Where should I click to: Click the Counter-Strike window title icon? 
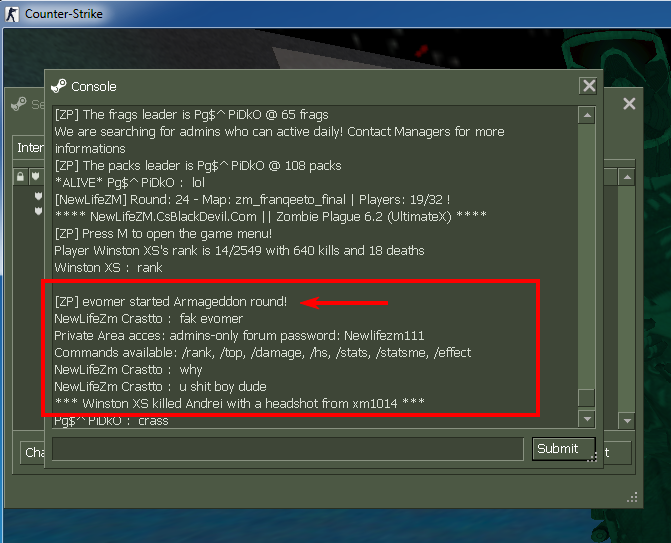(x=12, y=14)
